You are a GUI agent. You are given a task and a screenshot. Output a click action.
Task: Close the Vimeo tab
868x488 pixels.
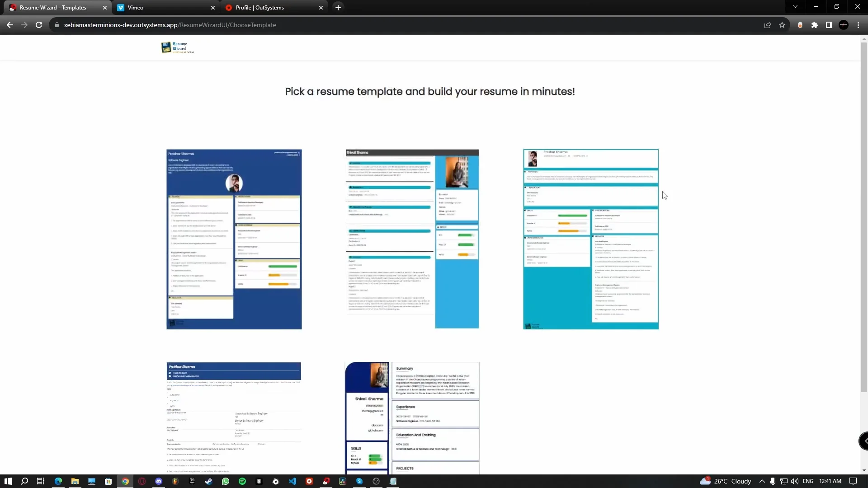[x=213, y=8]
